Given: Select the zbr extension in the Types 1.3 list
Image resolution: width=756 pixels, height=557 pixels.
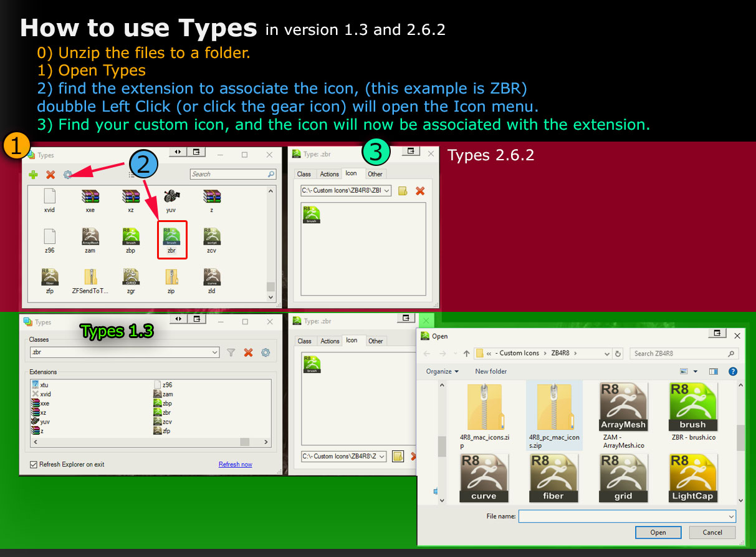Looking at the screenshot, I should 162,412.
